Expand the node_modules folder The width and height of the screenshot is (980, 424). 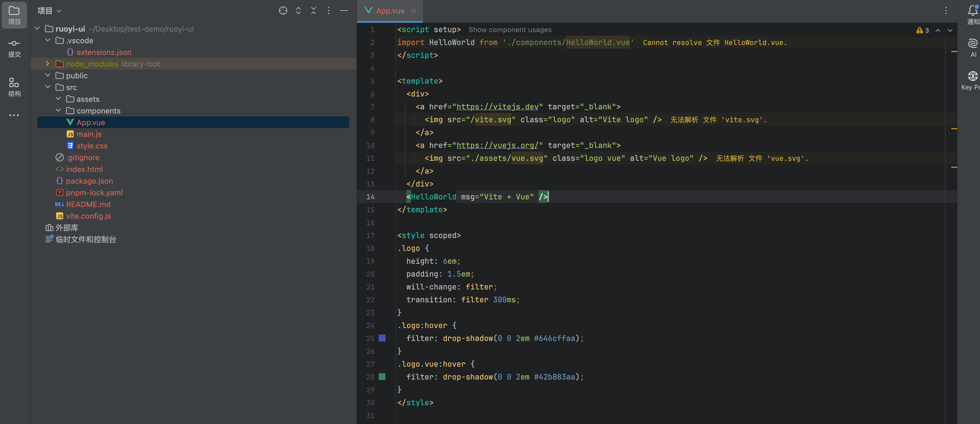click(x=48, y=63)
